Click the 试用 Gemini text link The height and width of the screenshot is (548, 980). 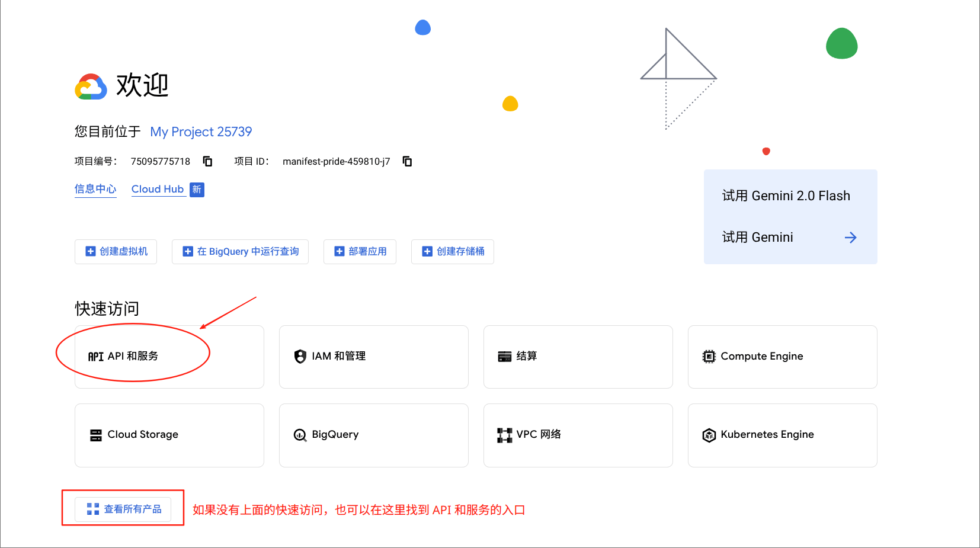[x=757, y=237]
